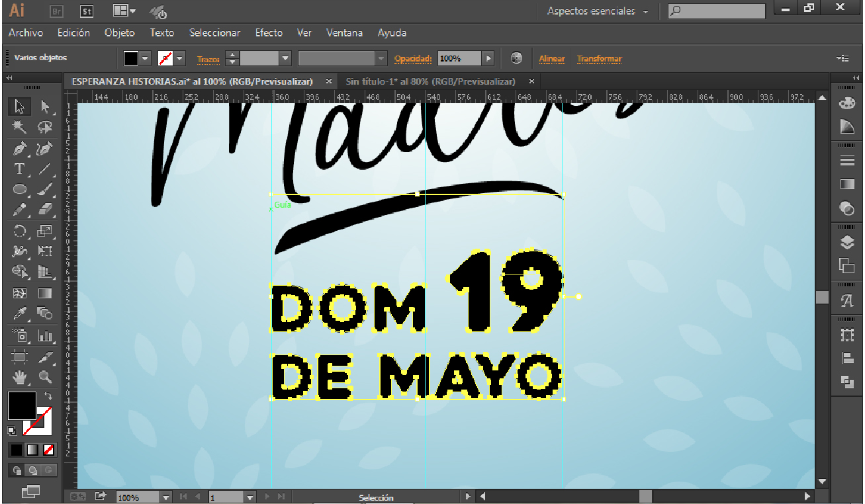Select the Lasso tool

(45, 127)
